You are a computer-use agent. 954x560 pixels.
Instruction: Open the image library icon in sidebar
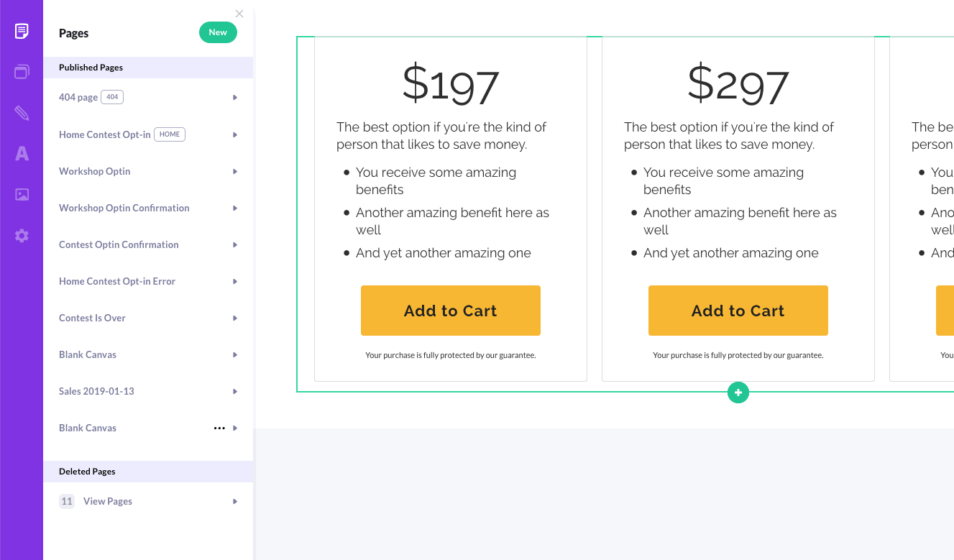tap(22, 194)
